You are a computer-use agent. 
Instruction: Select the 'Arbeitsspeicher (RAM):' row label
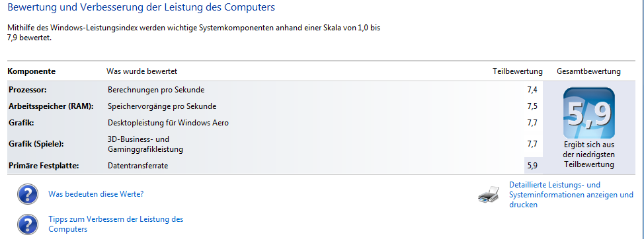point(52,106)
